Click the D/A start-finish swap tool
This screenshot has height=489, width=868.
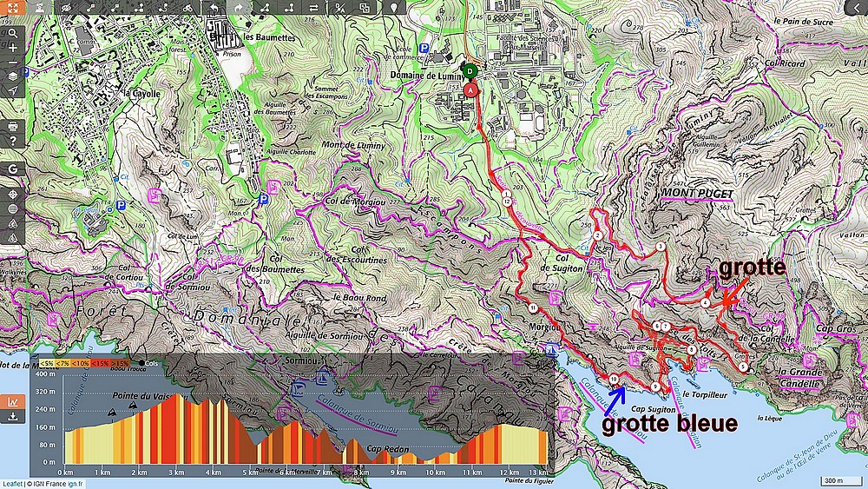pyautogui.click(x=340, y=7)
